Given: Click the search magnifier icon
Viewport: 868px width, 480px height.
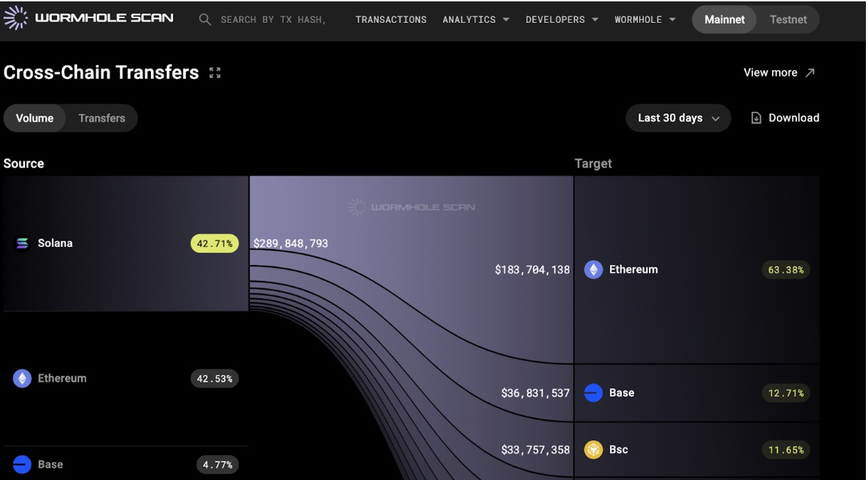Looking at the screenshot, I should coord(205,19).
